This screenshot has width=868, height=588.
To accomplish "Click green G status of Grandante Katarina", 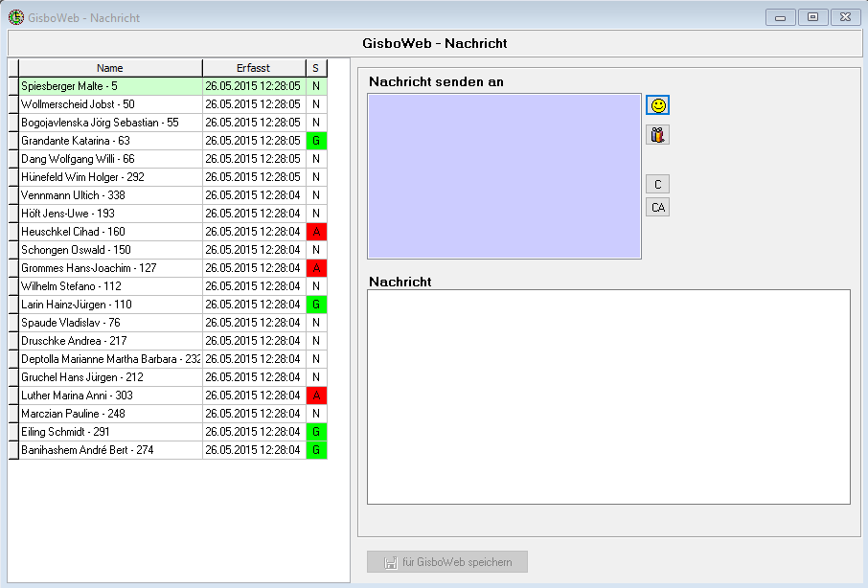I will coord(316,141).
